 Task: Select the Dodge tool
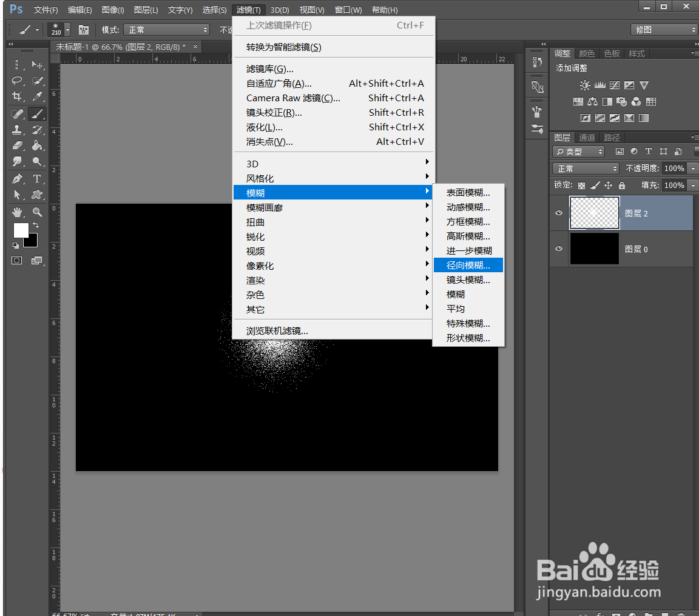click(x=38, y=161)
